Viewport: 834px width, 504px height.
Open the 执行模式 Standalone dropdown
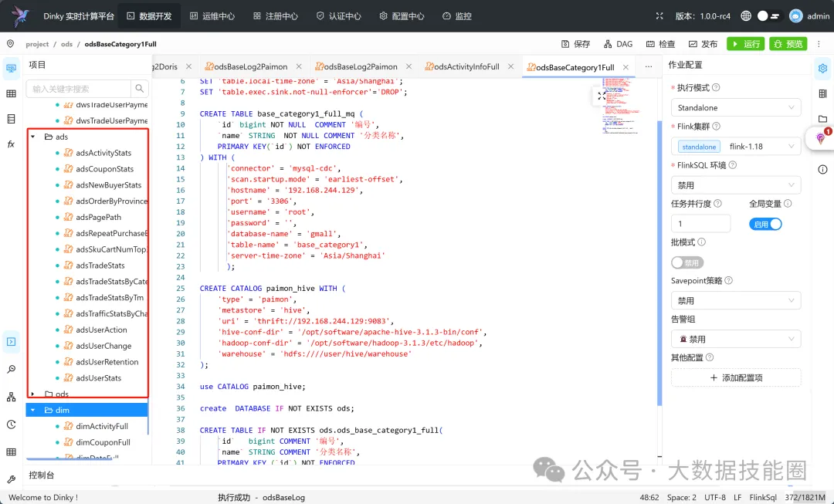[736, 107]
